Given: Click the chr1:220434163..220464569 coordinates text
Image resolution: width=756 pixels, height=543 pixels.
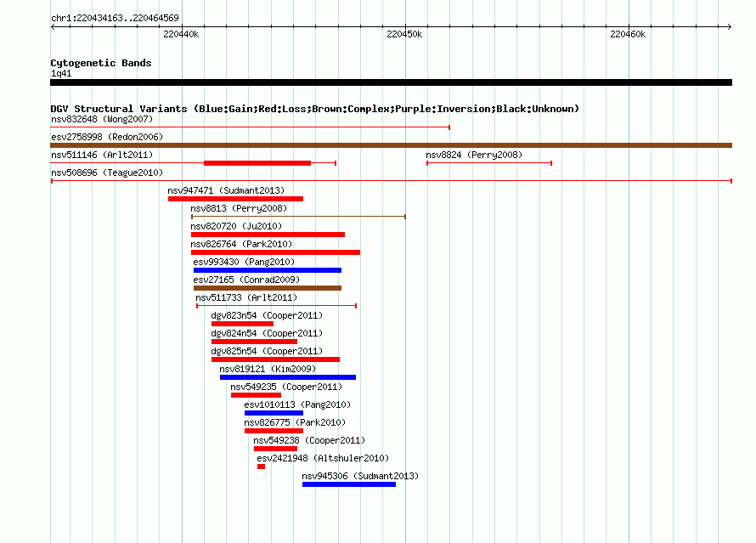Looking at the screenshot, I should tap(115, 18).
